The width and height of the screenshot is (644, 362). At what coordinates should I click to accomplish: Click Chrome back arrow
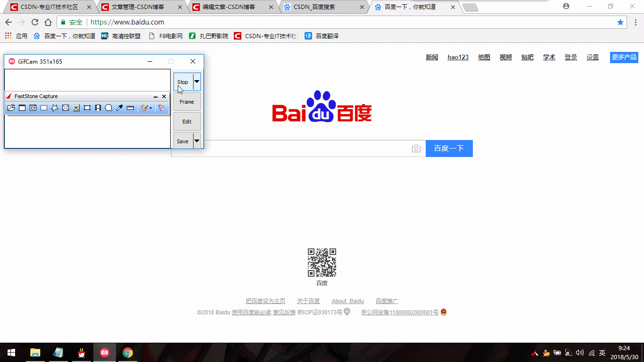(x=8, y=22)
